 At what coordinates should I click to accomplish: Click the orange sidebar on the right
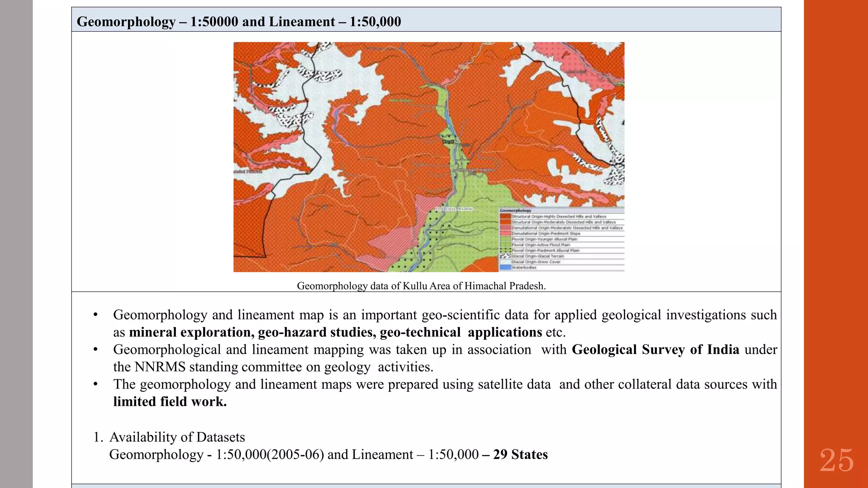pyautogui.click(x=836, y=212)
